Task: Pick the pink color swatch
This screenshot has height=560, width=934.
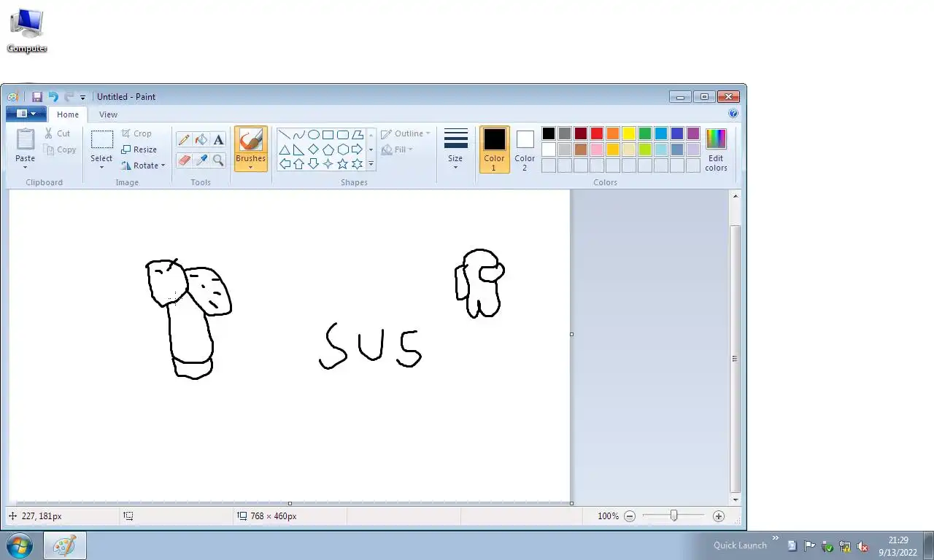Action: point(597,149)
